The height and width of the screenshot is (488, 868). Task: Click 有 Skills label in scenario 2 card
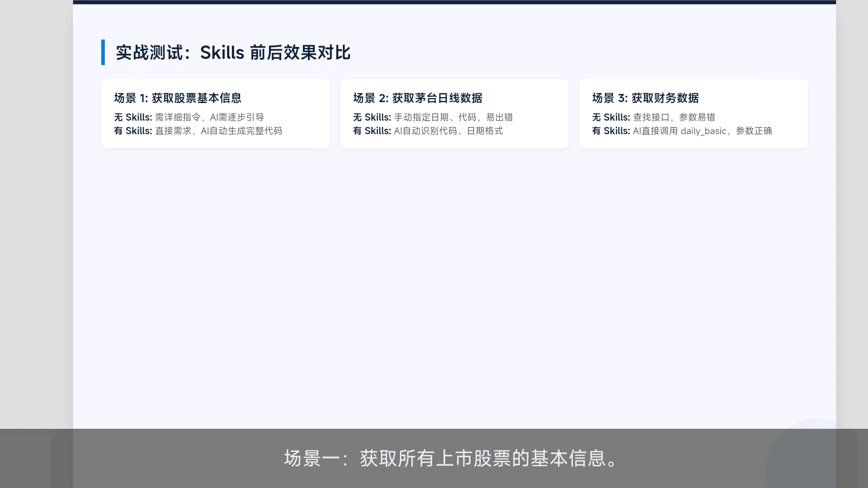click(x=372, y=131)
